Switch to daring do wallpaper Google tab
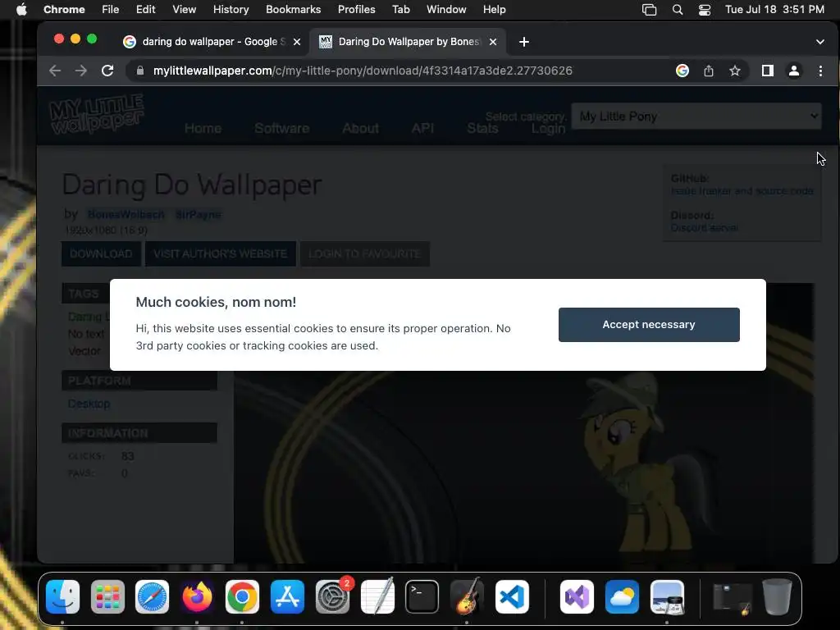This screenshot has width=840, height=630. (212, 42)
